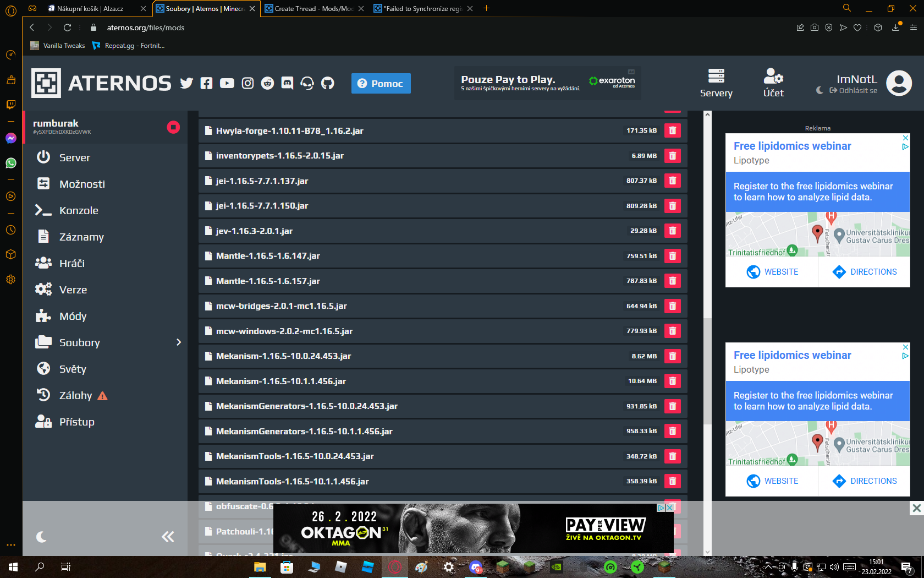Click DIRECTIONS in upper lipidomics ad
This screenshot has height=578, width=924.
click(864, 272)
